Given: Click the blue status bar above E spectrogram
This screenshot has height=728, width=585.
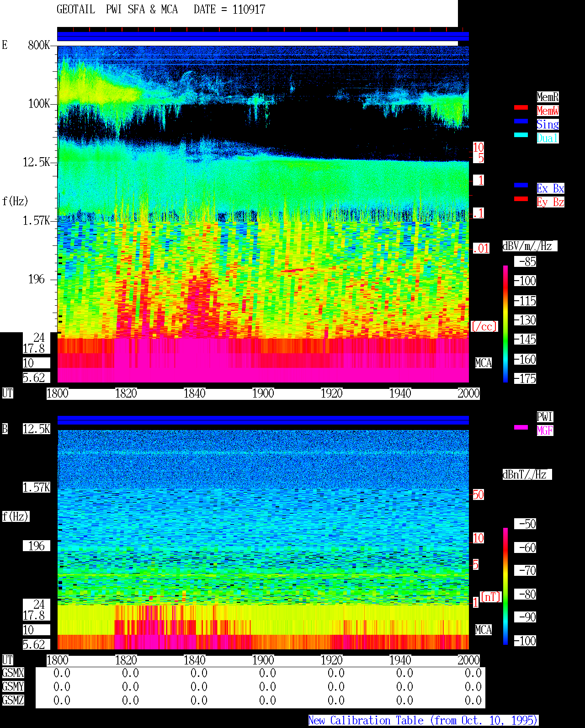Looking at the screenshot, I should [263, 36].
